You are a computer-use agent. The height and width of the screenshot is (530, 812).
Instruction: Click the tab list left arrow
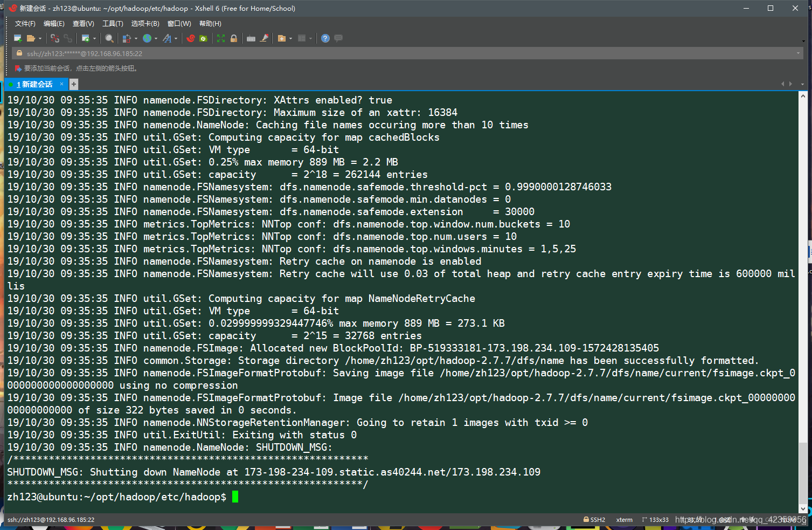point(783,84)
